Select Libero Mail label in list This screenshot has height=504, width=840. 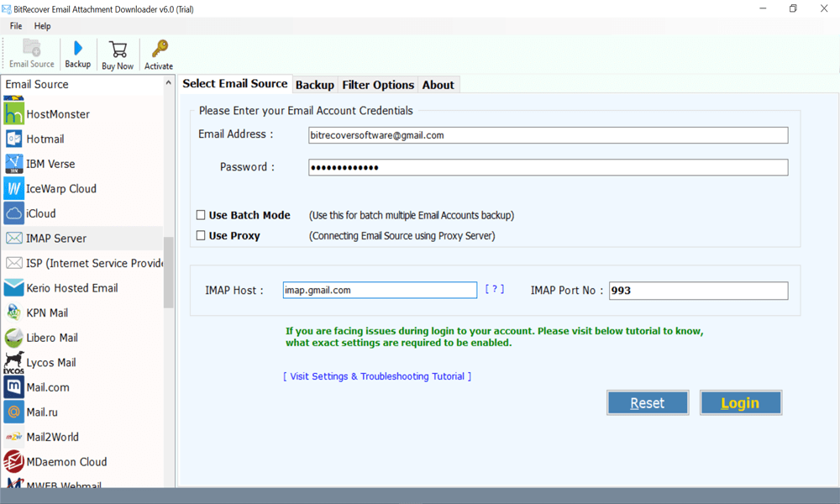(x=52, y=338)
